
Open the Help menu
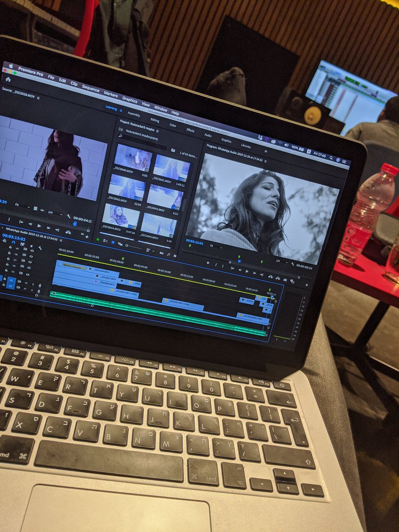[x=175, y=113]
